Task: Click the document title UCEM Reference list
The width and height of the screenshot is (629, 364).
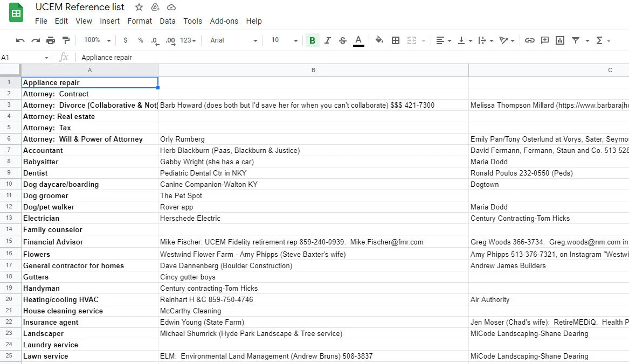Action: (80, 7)
